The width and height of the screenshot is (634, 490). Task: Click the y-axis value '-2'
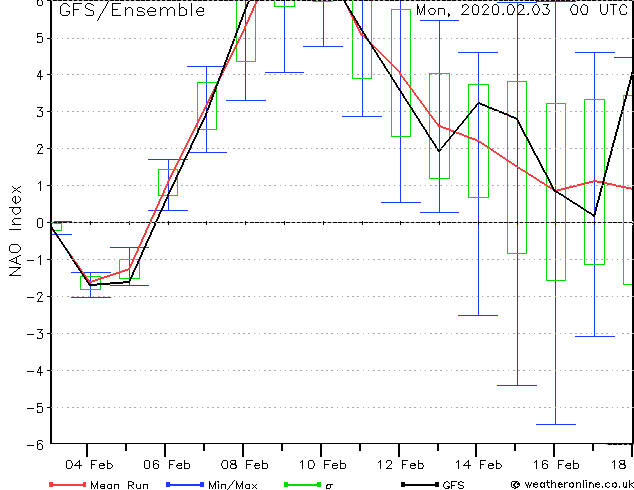(x=35, y=297)
